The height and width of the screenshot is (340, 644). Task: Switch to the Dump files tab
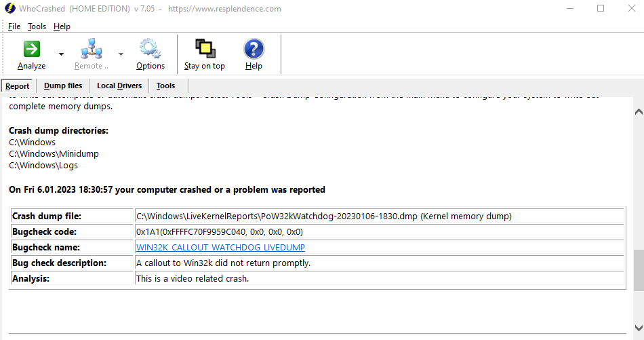click(x=63, y=86)
